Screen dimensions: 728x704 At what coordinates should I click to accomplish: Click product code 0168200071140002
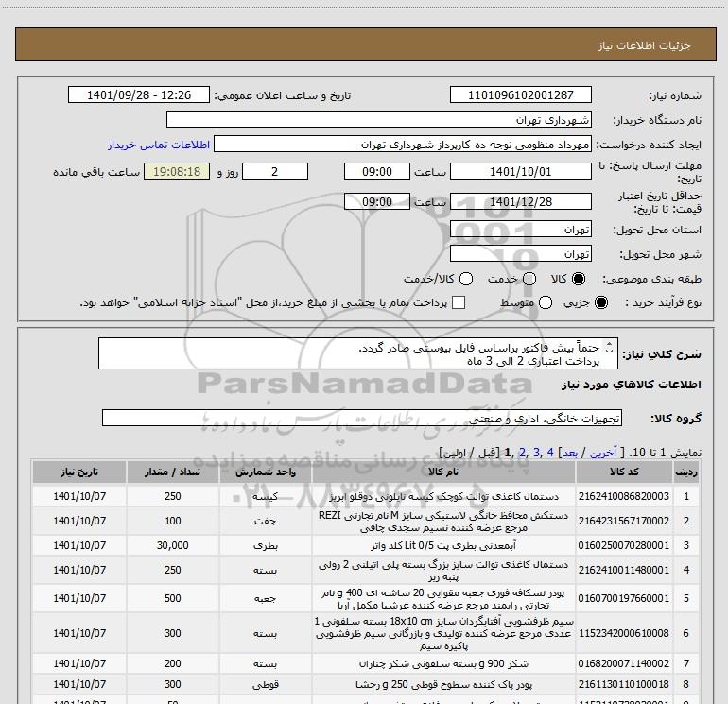tap(624, 663)
